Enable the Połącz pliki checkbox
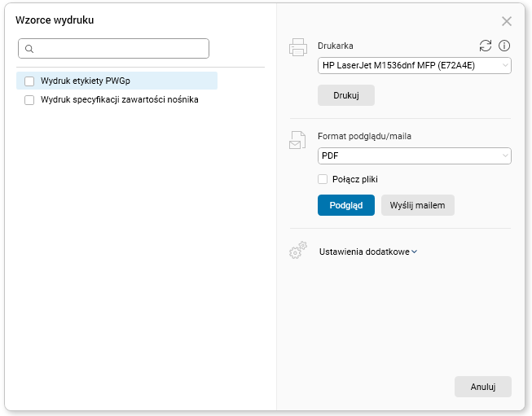This screenshot has width=532, height=416. tap(323, 179)
